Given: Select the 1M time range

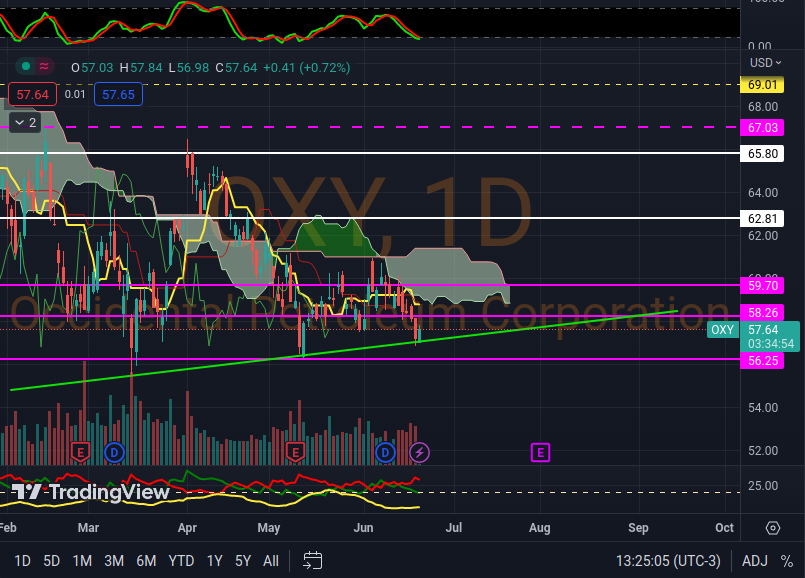Looking at the screenshot, I should 82,561.
